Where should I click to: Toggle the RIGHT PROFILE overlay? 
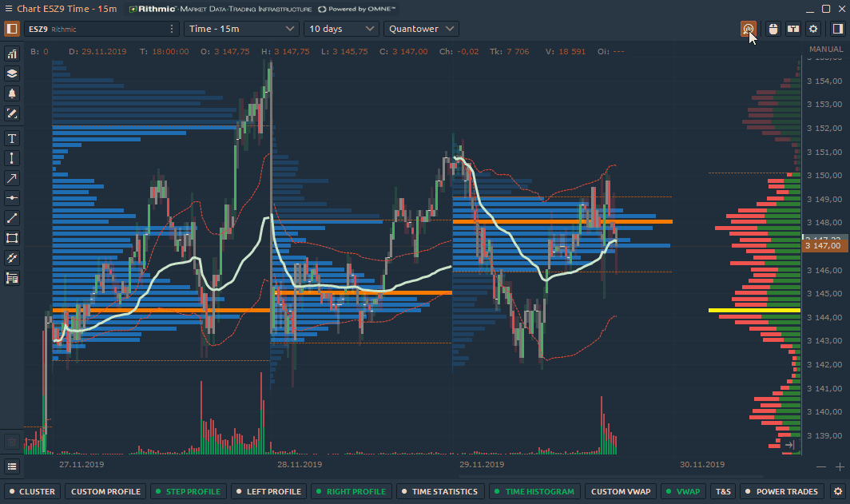pyautogui.click(x=350, y=491)
